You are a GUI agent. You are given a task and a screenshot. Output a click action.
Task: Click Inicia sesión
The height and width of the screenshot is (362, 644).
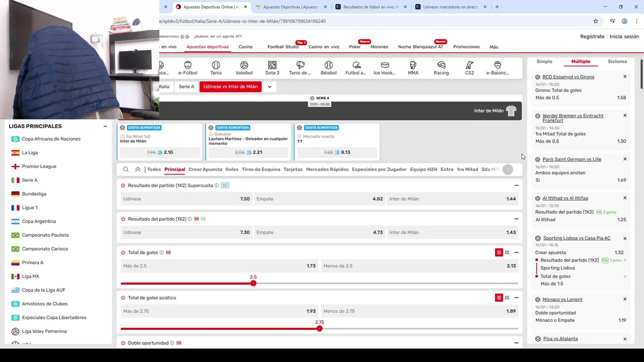[x=624, y=37]
